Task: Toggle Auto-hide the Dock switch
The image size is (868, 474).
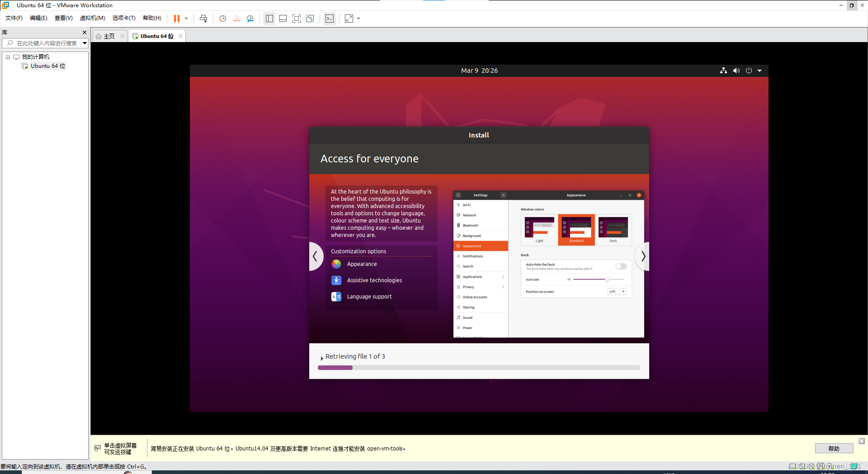Action: pos(620,266)
